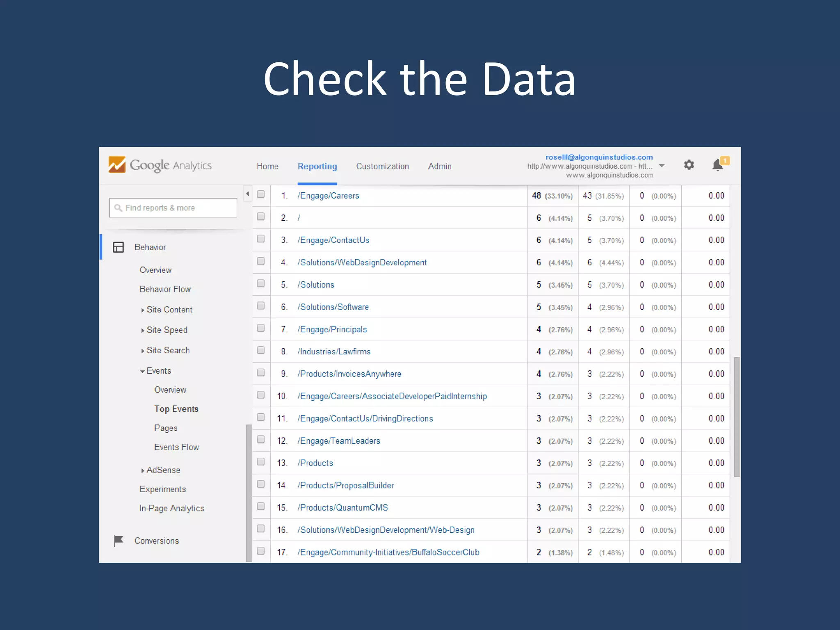Screen dimensions: 840x630
Task: Open Events Overview report
Action: click(170, 390)
